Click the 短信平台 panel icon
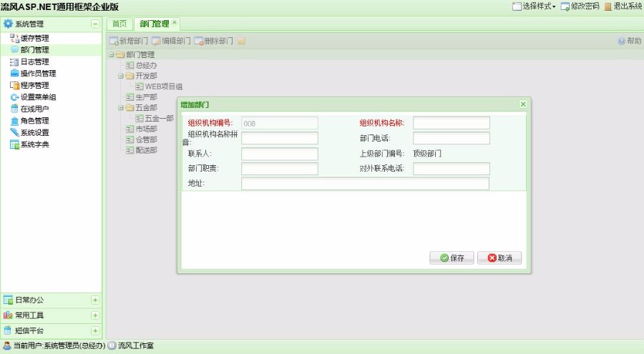 pyautogui.click(x=8, y=330)
